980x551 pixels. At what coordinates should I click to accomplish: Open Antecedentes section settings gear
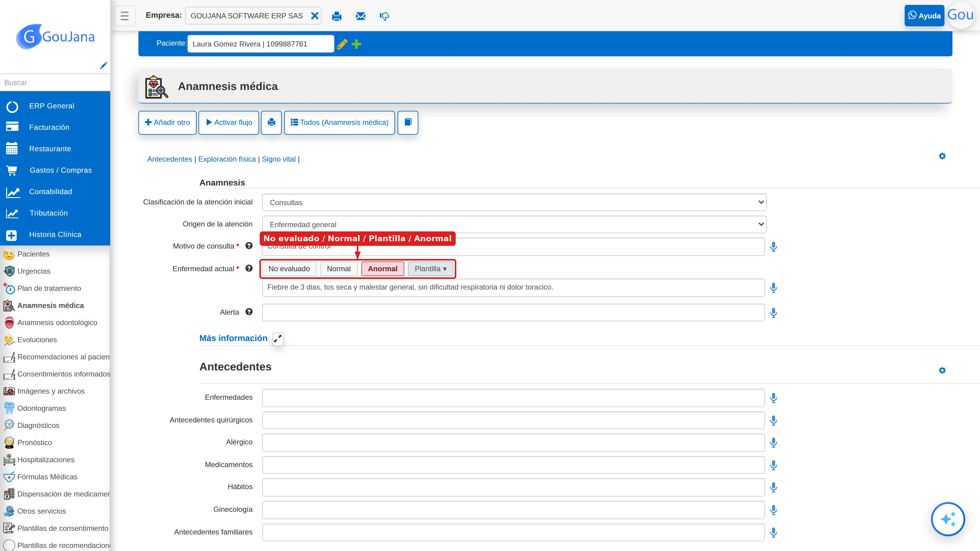[942, 370]
